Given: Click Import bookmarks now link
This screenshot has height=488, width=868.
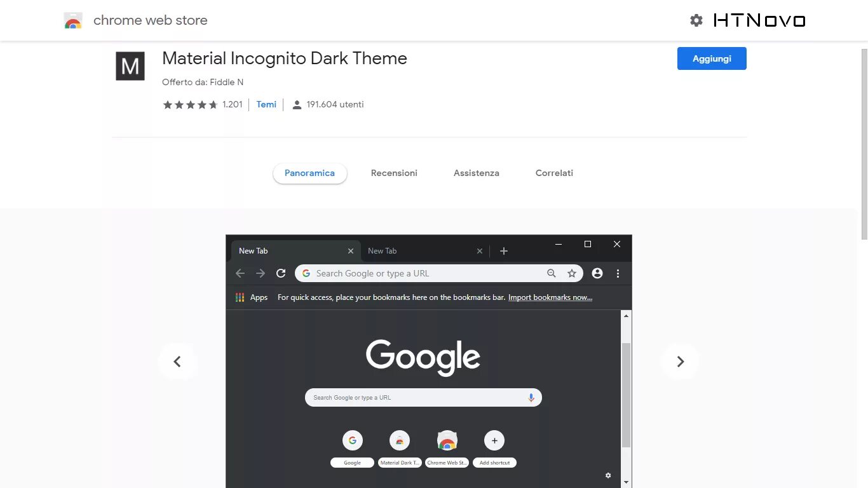Looking at the screenshot, I should click(550, 297).
